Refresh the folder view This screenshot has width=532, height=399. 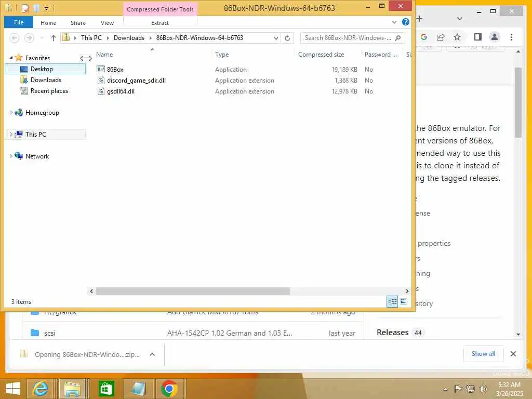(x=287, y=38)
